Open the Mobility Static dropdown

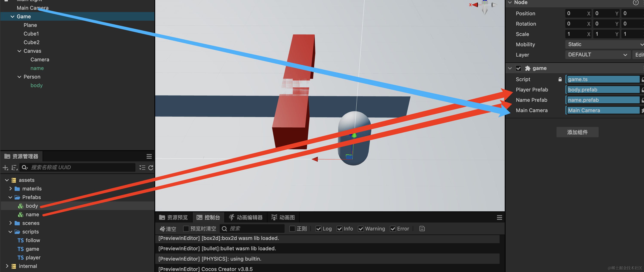(x=604, y=44)
